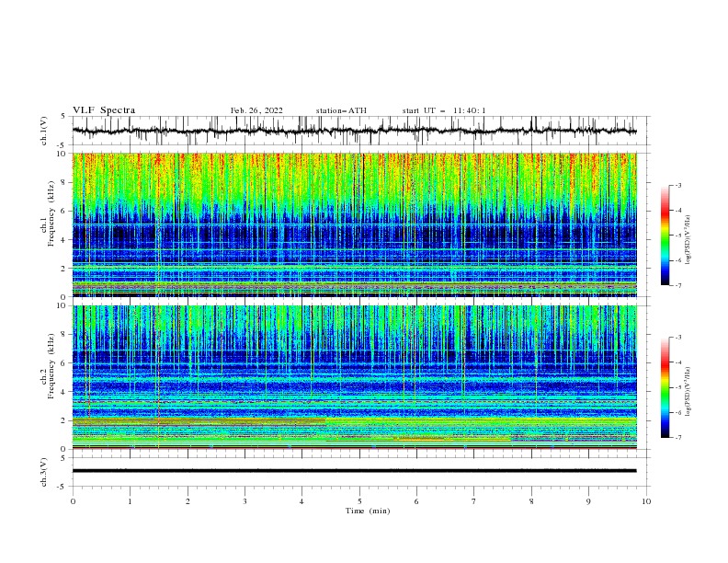Screen dimensions: 728x563
Task: Click the time axis tick label '3'
Action: point(245,501)
